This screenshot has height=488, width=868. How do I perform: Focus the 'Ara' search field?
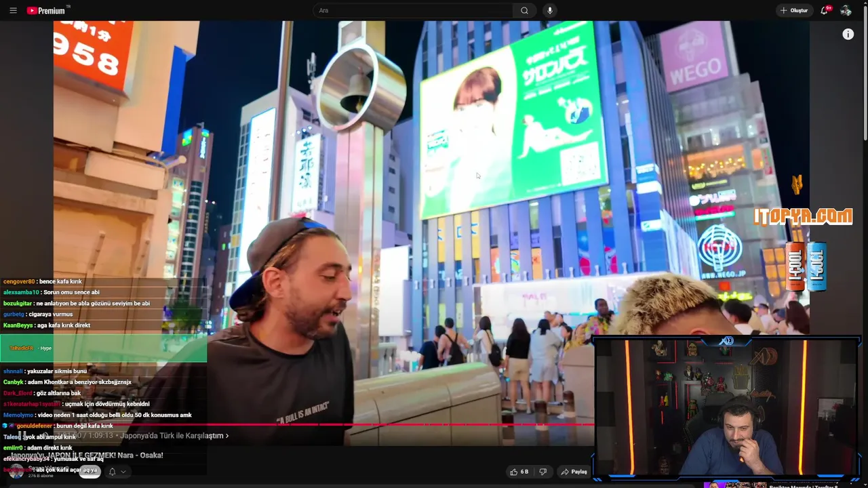coord(414,10)
